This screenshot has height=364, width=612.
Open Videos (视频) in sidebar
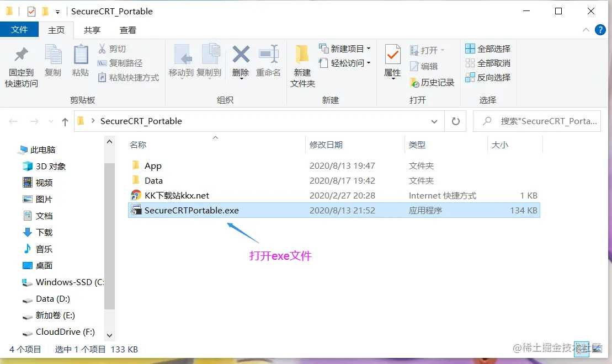38,183
